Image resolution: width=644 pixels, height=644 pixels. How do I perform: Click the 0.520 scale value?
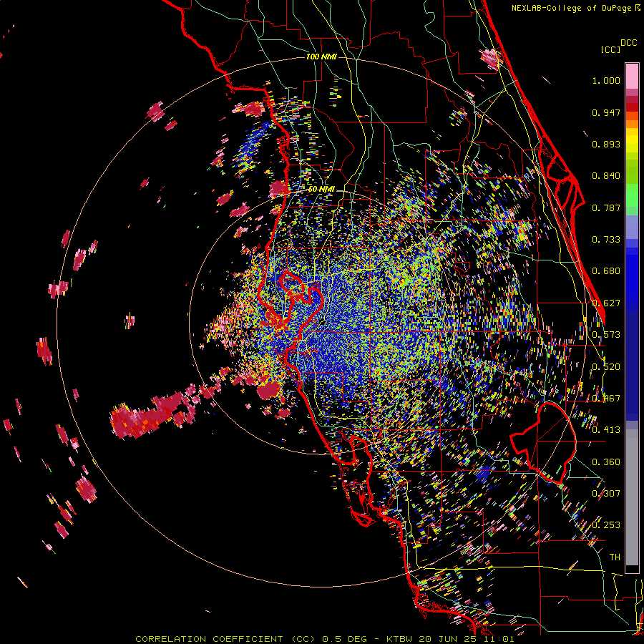[606, 367]
